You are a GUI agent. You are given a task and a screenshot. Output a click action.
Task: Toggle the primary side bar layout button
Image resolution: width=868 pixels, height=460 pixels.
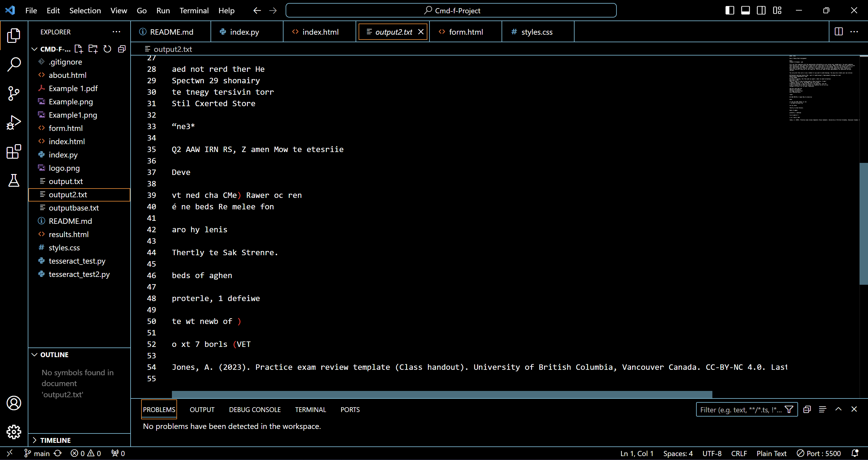(730, 11)
